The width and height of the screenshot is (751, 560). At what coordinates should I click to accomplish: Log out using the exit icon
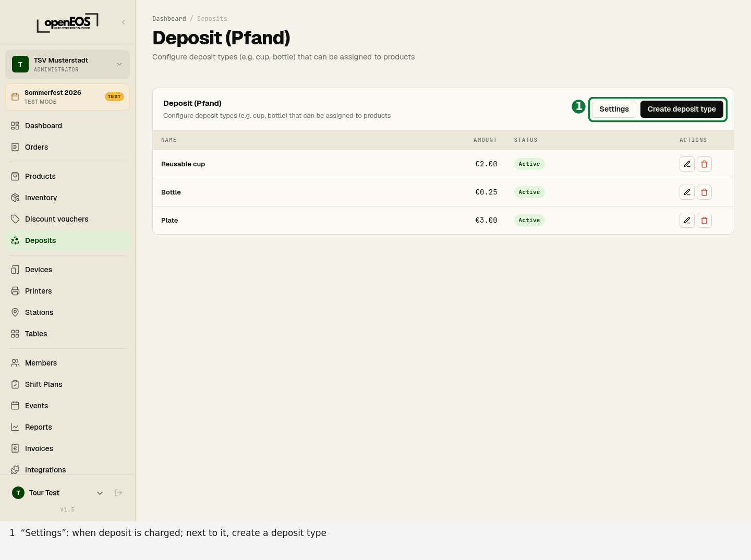[118, 493]
